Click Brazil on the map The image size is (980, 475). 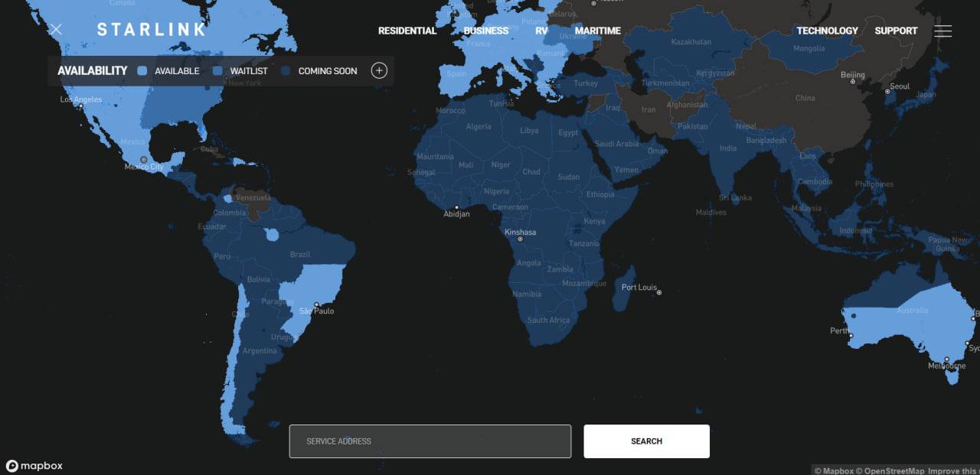300,255
